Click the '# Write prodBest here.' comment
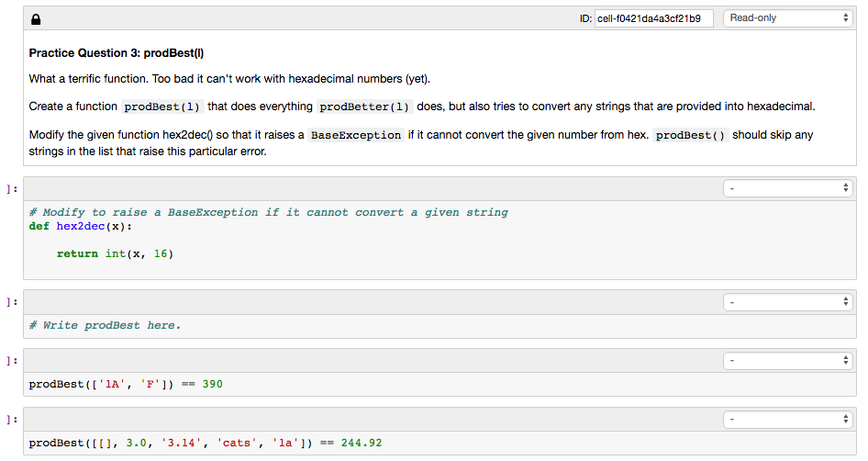The height and width of the screenshot is (461, 868). (106, 326)
